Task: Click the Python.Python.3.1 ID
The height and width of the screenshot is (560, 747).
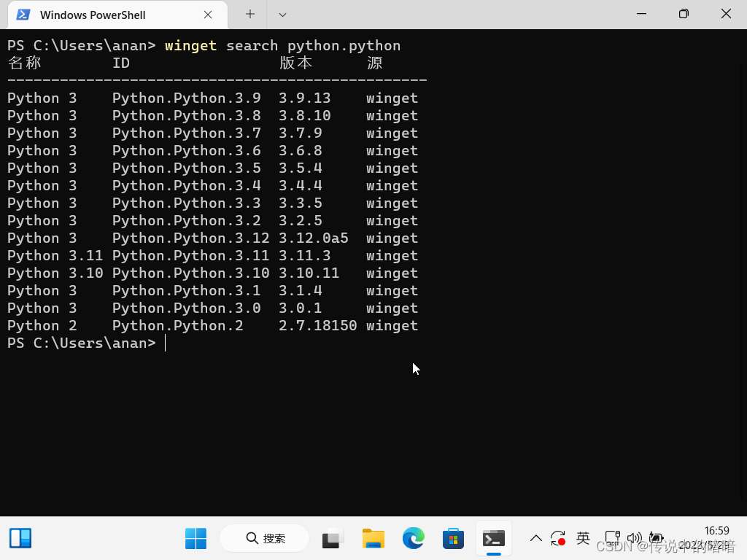Action: tap(186, 291)
